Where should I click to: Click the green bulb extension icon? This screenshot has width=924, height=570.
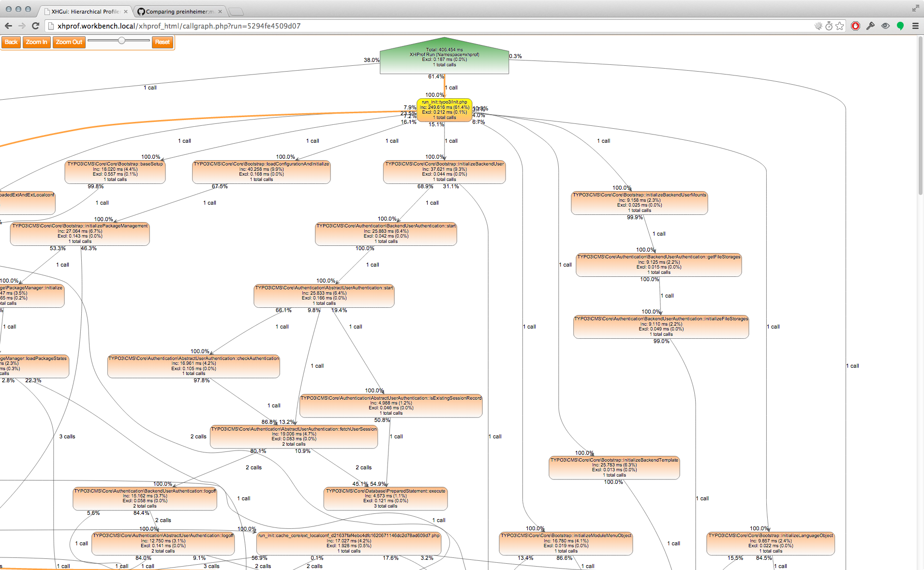click(900, 26)
